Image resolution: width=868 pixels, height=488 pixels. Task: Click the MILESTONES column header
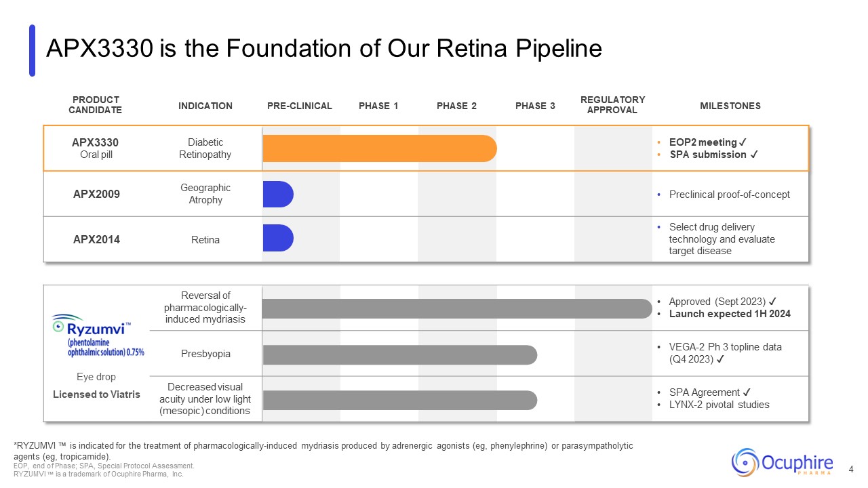click(730, 106)
